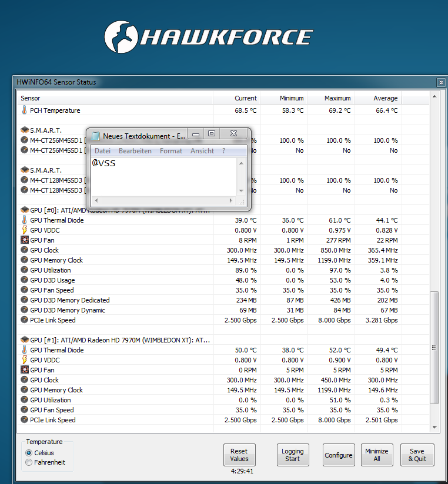
Task: Click GPU #0 GPU Utilization icon
Action: [25, 270]
